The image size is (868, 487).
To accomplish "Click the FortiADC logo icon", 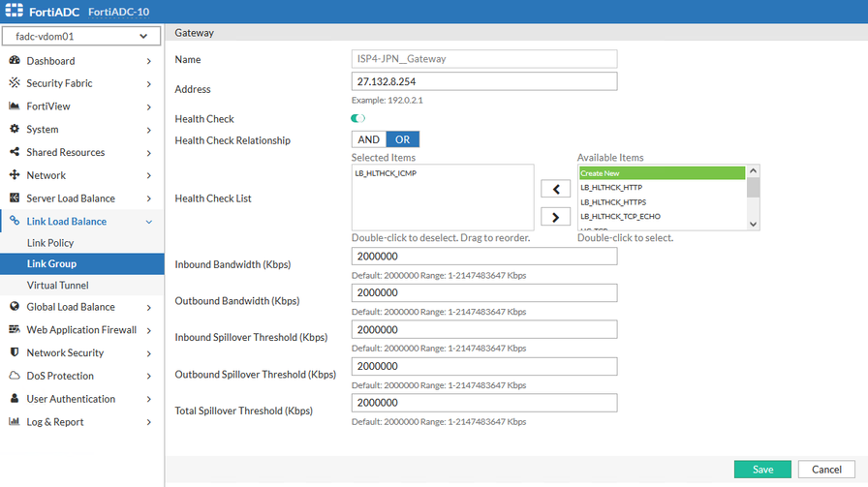I will click(15, 10).
